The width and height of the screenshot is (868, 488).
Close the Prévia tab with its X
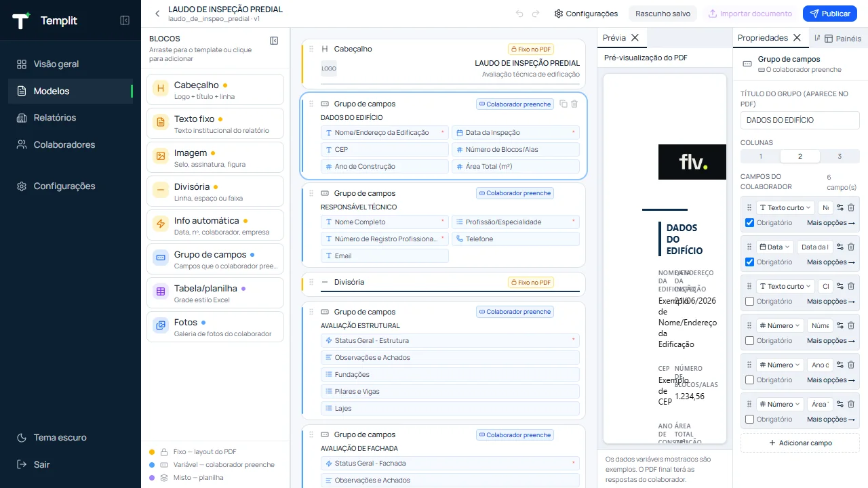pyautogui.click(x=635, y=38)
